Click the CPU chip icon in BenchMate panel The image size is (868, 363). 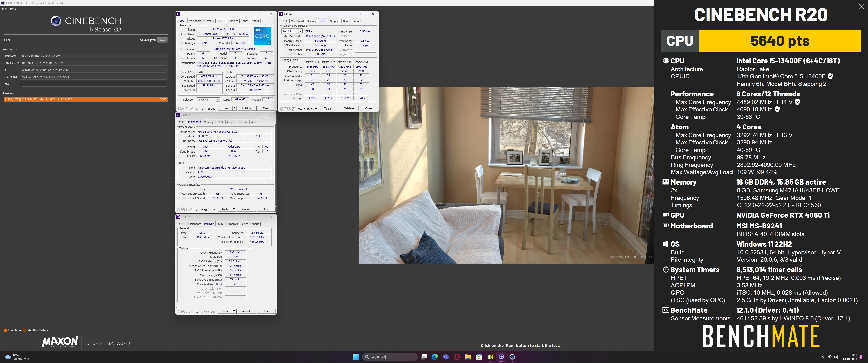tap(665, 60)
